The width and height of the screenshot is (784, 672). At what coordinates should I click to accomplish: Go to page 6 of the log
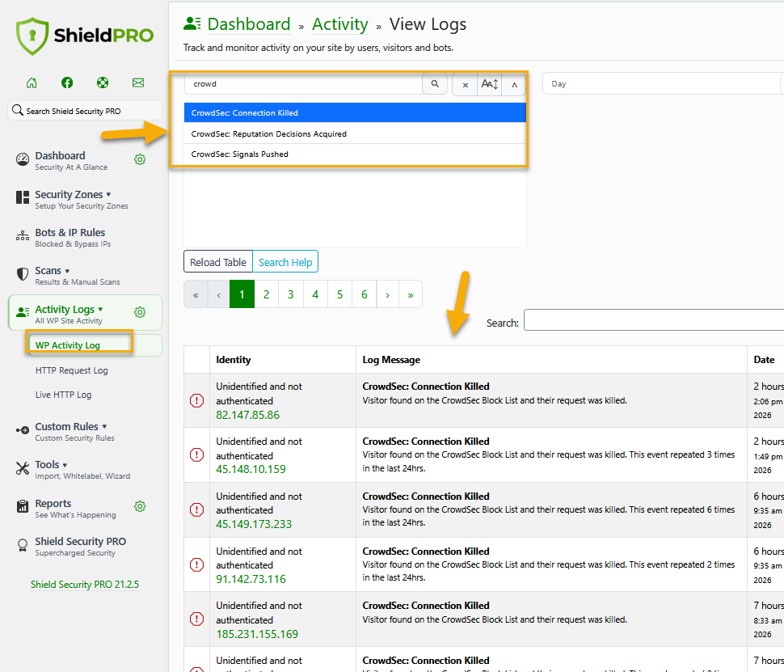pyautogui.click(x=364, y=294)
